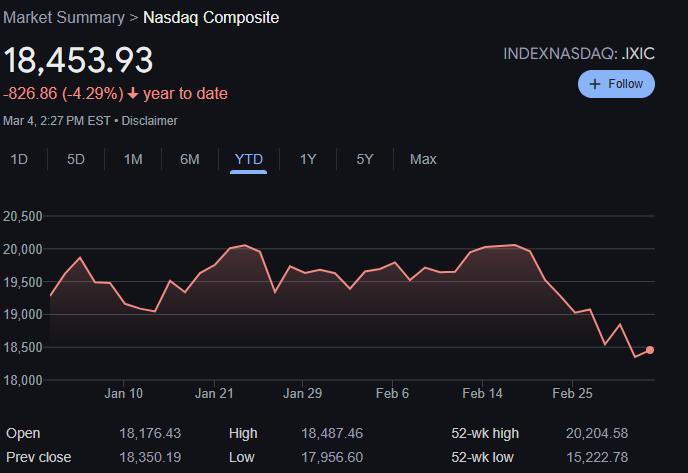This screenshot has width=688, height=473.
Task: Click the red down arrow icon
Action: (133, 93)
